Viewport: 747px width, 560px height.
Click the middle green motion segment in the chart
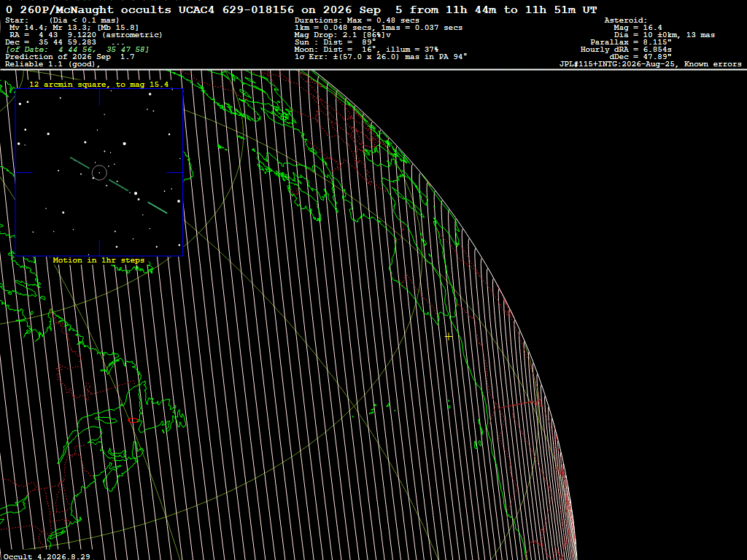pos(119,186)
